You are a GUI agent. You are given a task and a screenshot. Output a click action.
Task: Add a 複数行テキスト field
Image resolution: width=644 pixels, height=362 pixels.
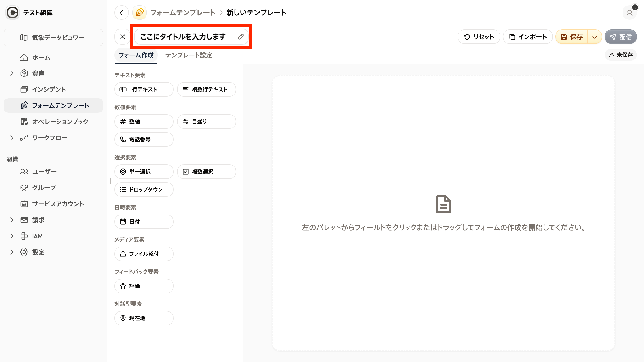206,89
